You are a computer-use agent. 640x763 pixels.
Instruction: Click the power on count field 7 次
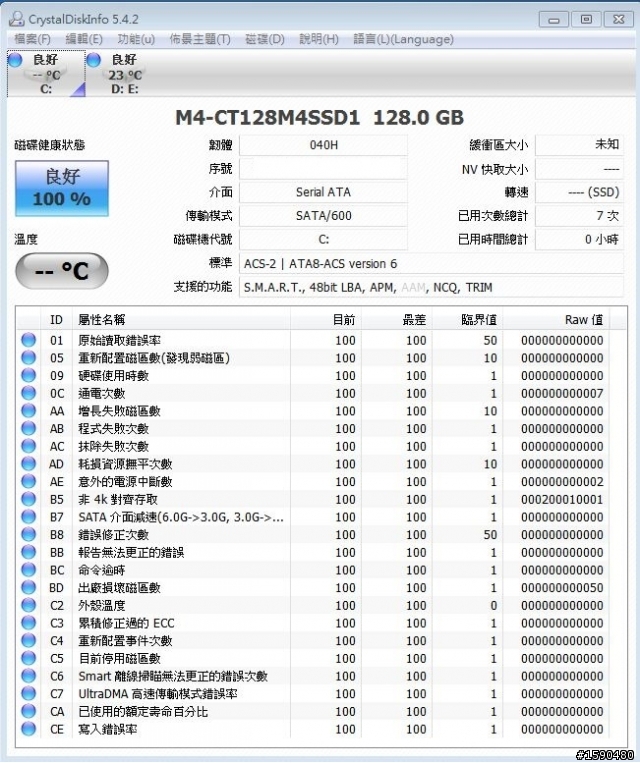tap(579, 216)
